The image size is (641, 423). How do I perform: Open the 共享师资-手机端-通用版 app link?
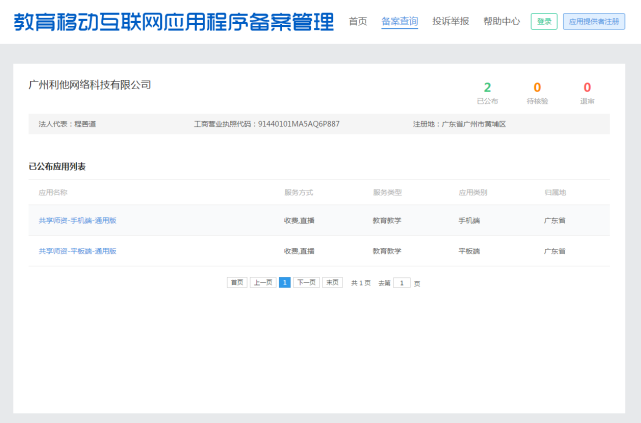pos(78,220)
